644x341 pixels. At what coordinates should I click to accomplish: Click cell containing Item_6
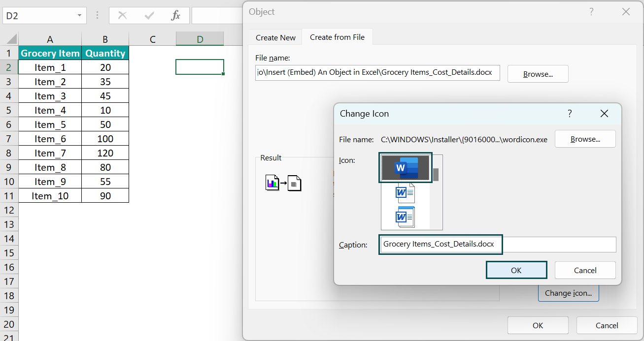click(x=50, y=139)
